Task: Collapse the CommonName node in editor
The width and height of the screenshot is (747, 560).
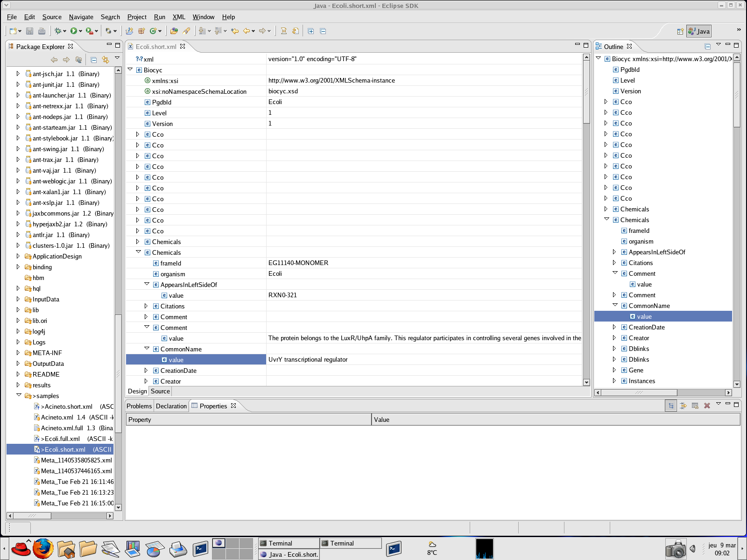Action: (x=147, y=349)
